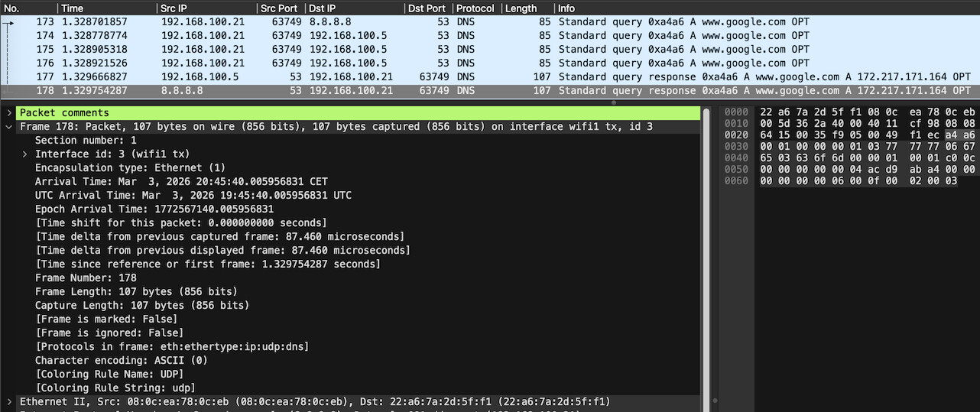
Task: Click the Info column header
Action: (566, 8)
